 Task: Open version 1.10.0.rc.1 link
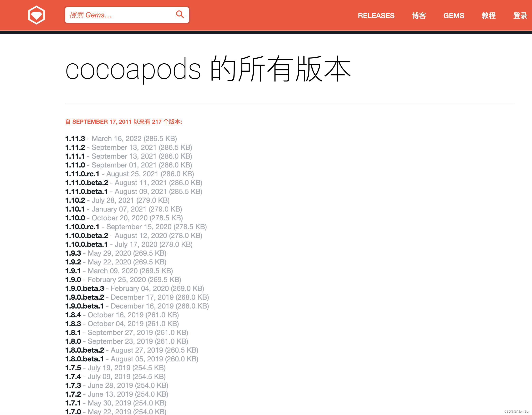coord(82,227)
